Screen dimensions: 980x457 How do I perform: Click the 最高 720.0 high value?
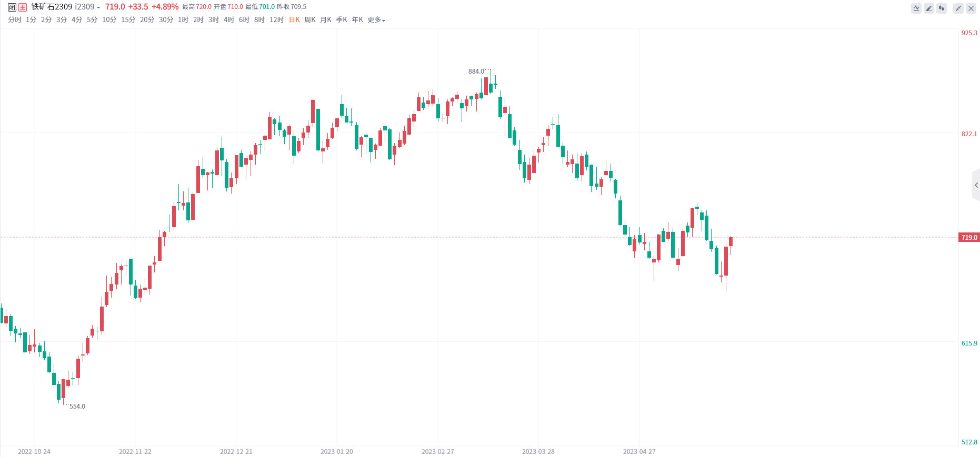[x=197, y=7]
